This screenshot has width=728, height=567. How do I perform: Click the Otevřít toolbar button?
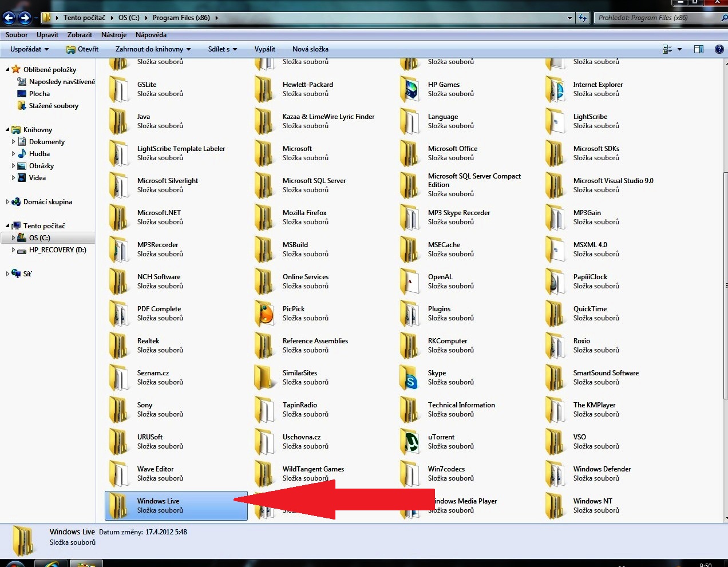[82, 49]
